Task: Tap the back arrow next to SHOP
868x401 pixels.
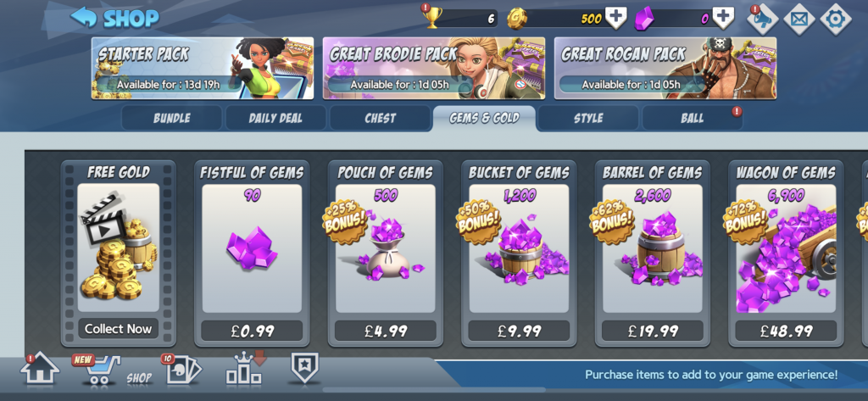Action: 84,17
